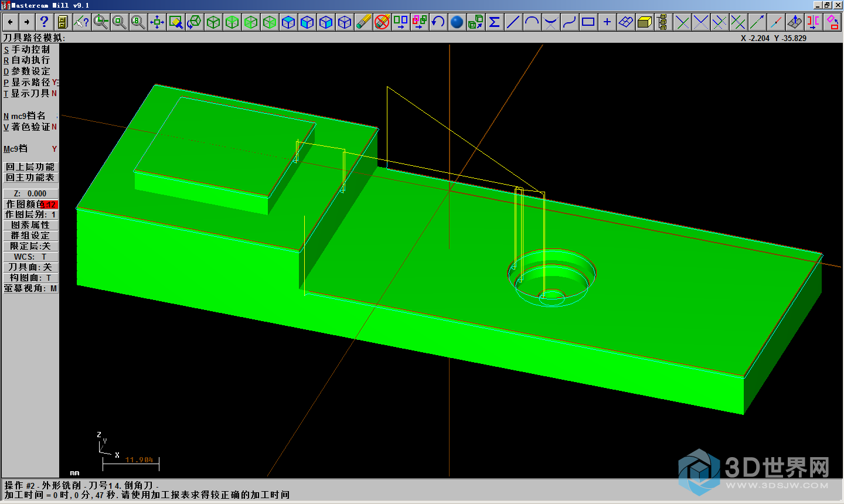Open 图素属性 entity attributes
Screen dimensions: 844x504
point(30,225)
